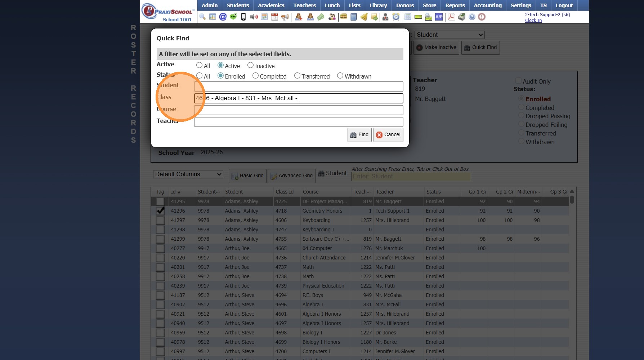Toggle the Audit Only checkbox
The width and height of the screenshot is (644, 360).
click(x=518, y=81)
